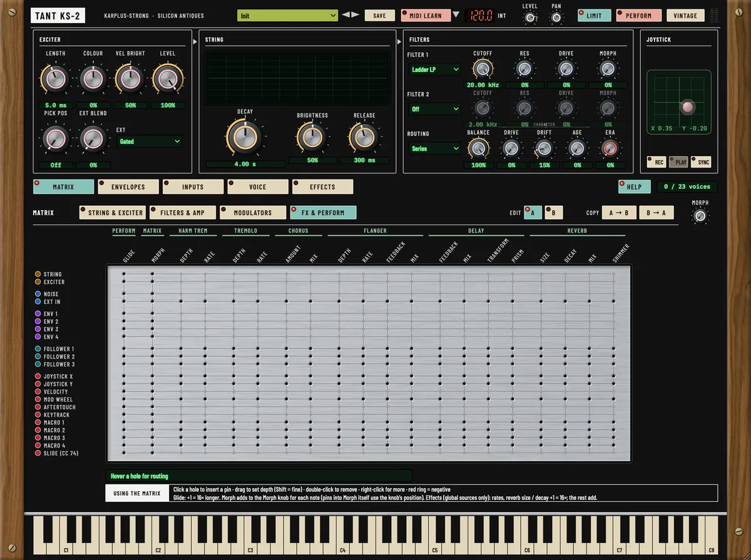Click the master Level knob

pyautogui.click(x=530, y=18)
